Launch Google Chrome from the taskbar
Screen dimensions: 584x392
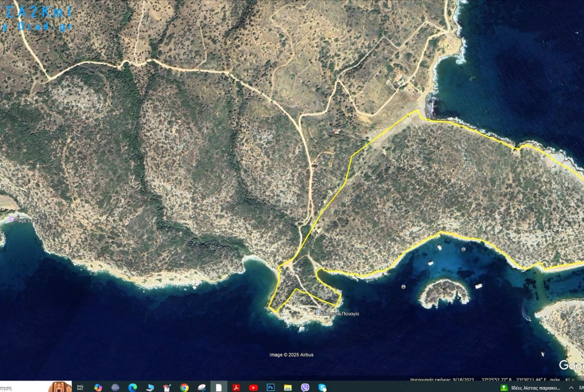(x=184, y=388)
